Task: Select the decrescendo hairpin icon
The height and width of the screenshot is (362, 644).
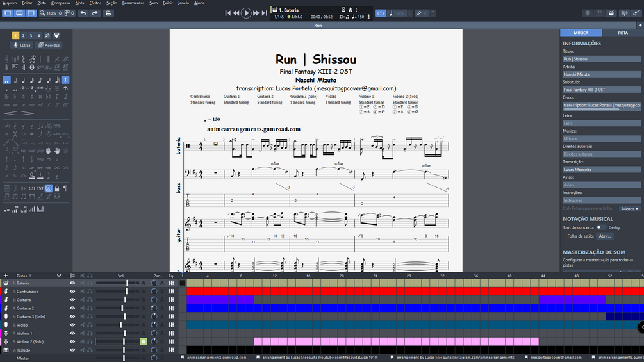Action: click(x=27, y=113)
